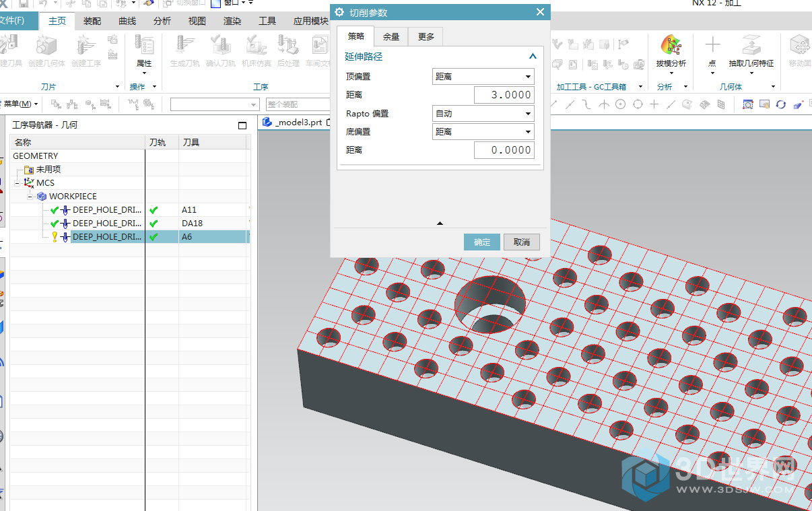
Task: Switch to the 更多 tab
Action: (426, 37)
